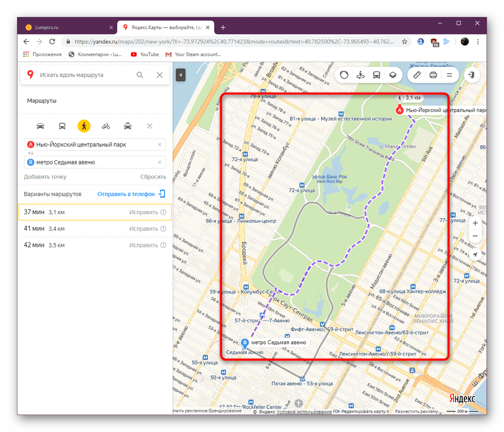Clear the point A Central Park field

(160, 145)
